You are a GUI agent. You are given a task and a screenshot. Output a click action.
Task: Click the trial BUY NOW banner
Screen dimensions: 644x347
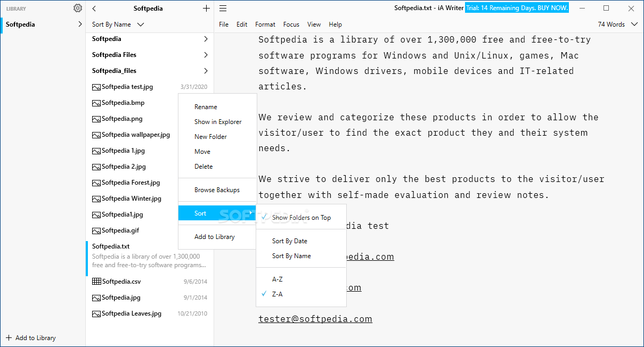[517, 8]
